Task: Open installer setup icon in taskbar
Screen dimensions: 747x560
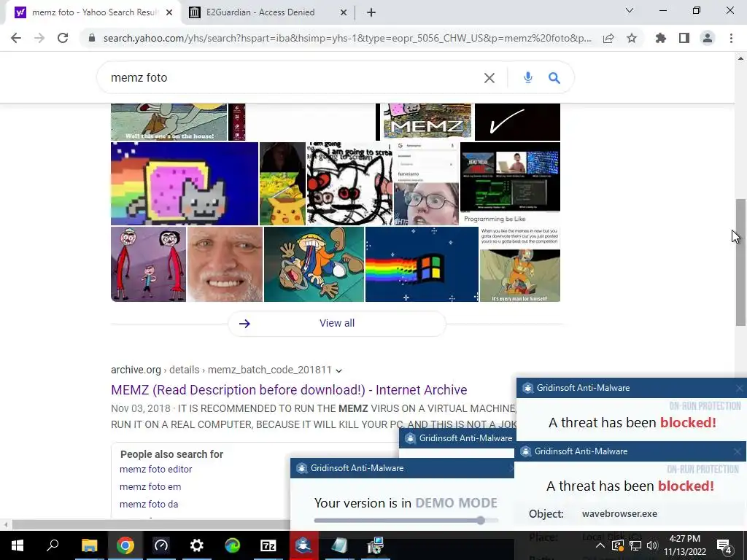Action: 376,545
